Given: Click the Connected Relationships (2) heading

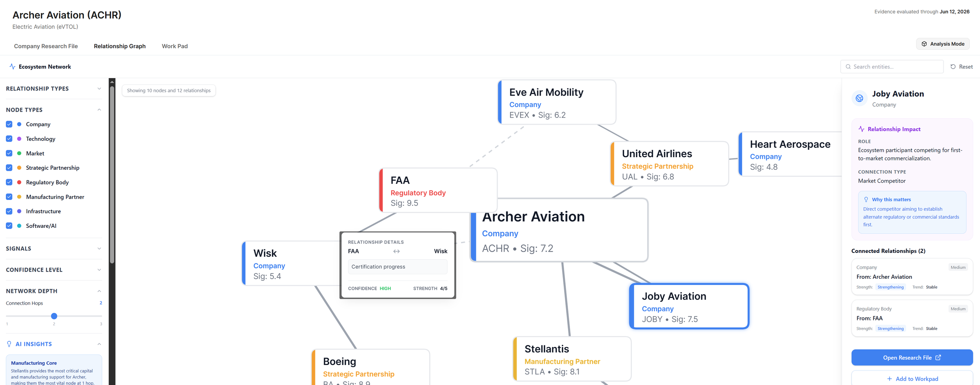Looking at the screenshot, I should [x=888, y=251].
